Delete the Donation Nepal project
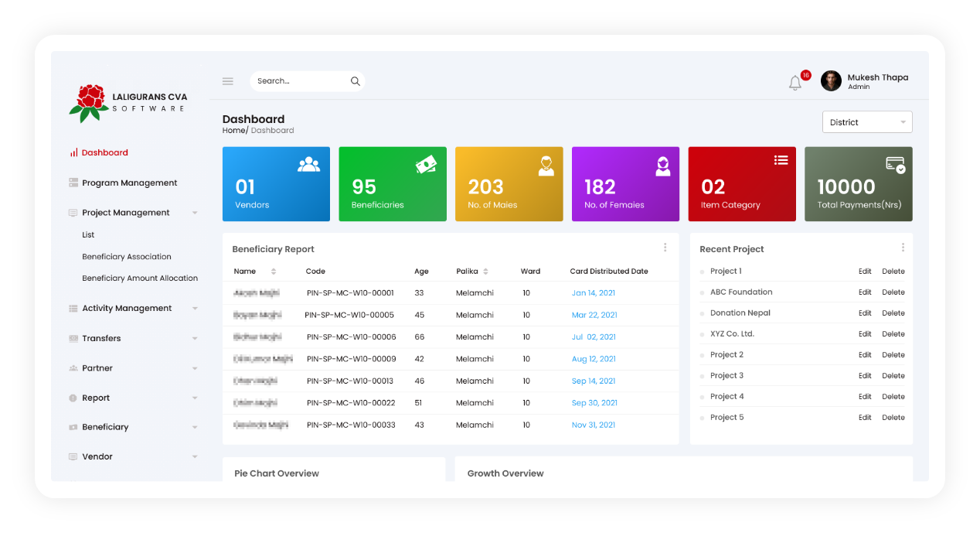980x533 pixels. click(893, 313)
